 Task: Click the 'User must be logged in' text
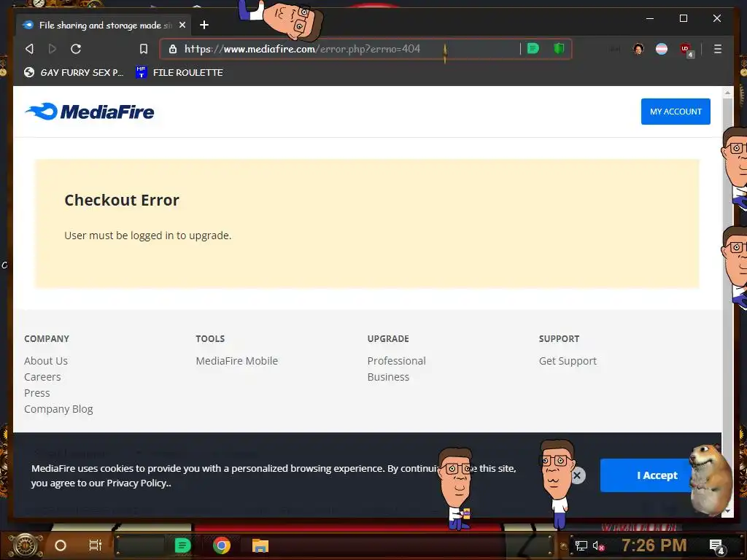pos(147,236)
